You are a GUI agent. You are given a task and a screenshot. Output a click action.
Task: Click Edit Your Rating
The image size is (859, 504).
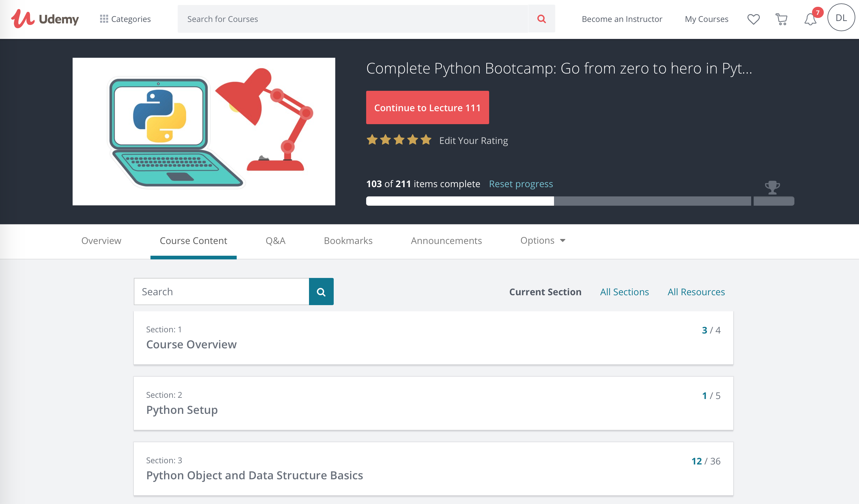[x=473, y=141]
